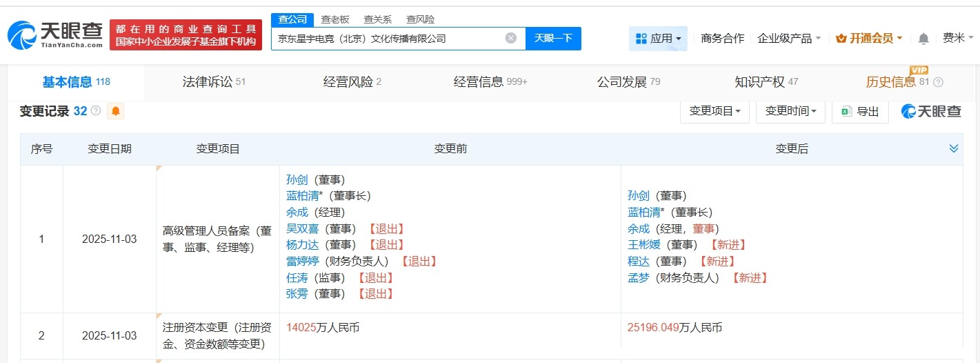Switch to the 查公司 search tab

tap(292, 19)
